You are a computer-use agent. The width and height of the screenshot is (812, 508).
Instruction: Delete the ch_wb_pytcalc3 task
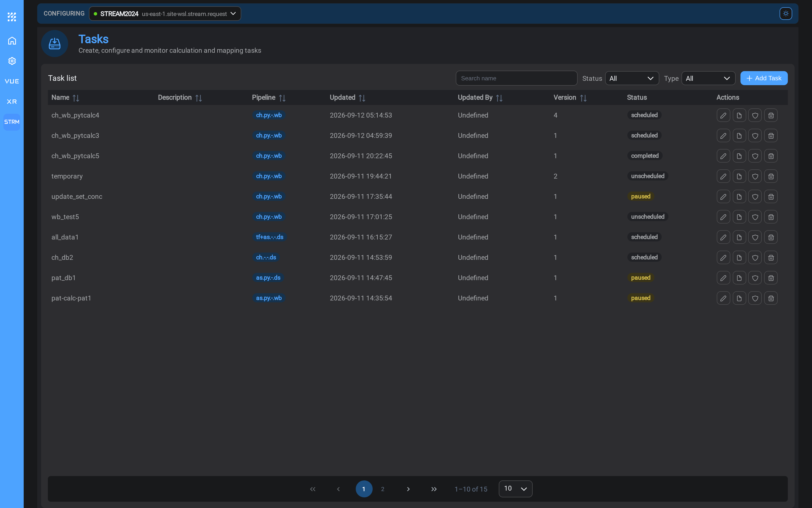tap(771, 136)
